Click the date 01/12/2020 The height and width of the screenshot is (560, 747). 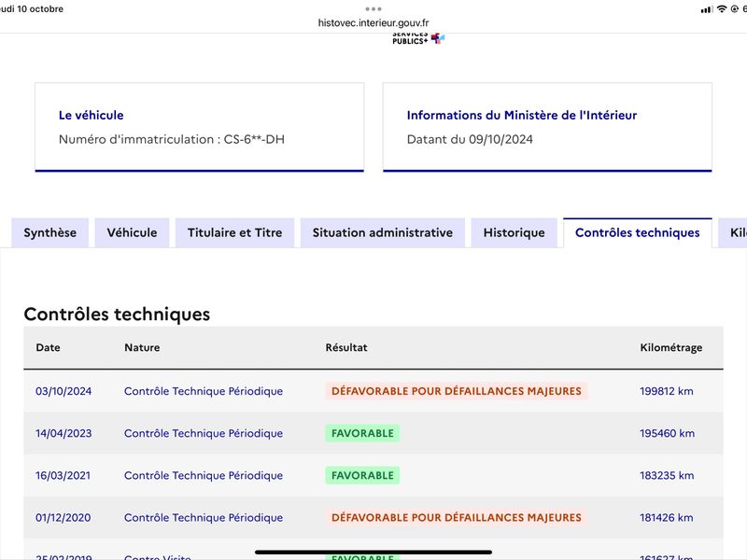click(x=63, y=518)
